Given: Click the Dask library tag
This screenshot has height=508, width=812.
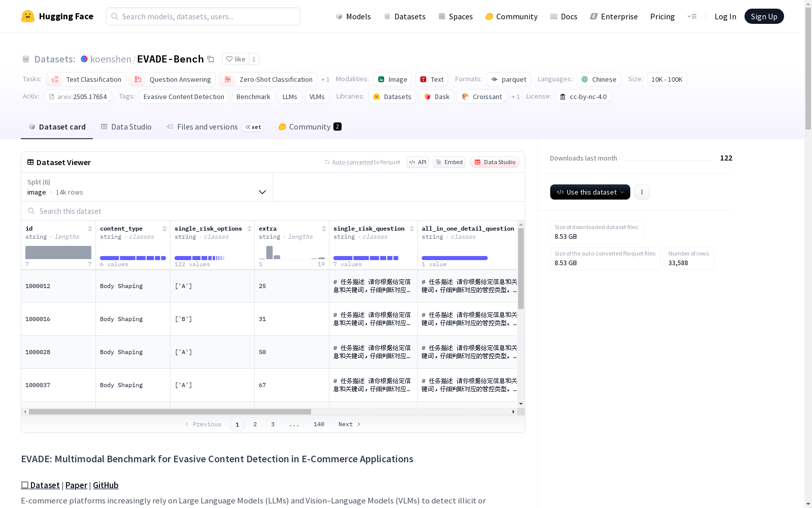Looking at the screenshot, I should coord(436,97).
